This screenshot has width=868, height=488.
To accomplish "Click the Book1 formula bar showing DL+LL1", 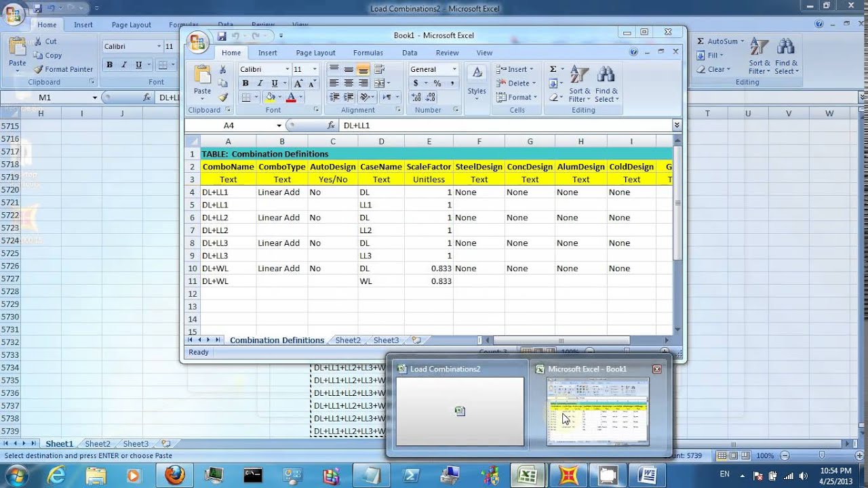I will pos(505,125).
